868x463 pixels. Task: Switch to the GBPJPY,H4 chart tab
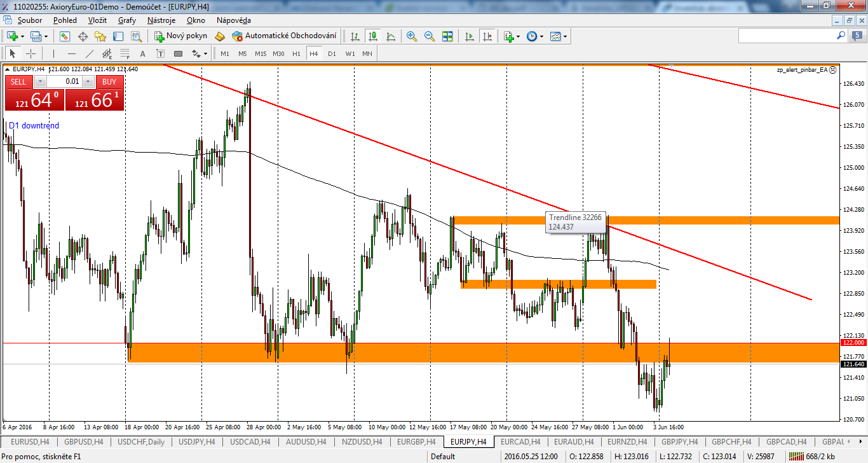pos(680,441)
